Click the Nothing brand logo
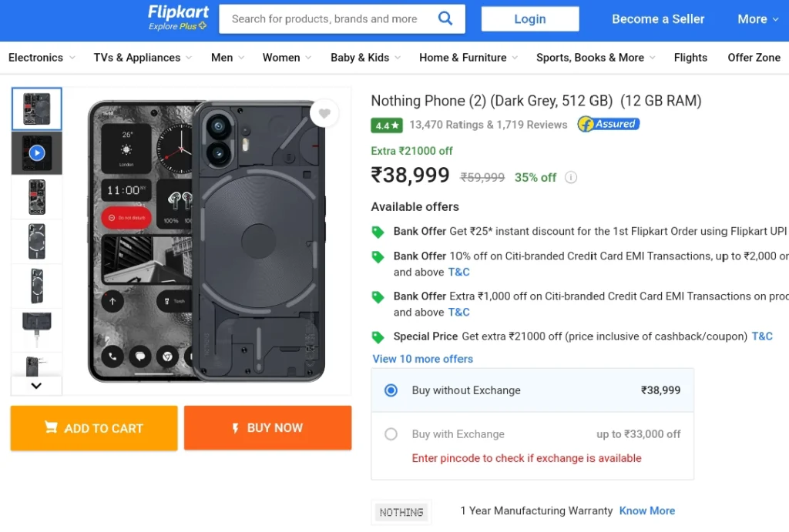This screenshot has height=532, width=789. (x=401, y=512)
